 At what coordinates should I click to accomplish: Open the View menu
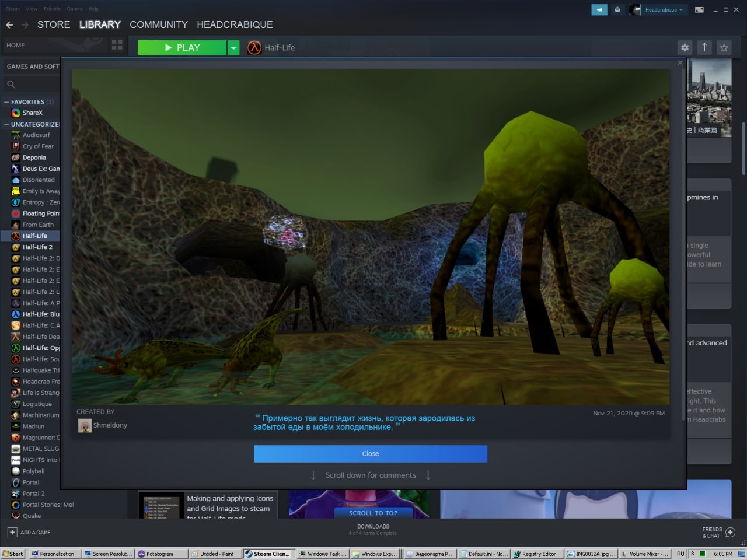pos(32,9)
